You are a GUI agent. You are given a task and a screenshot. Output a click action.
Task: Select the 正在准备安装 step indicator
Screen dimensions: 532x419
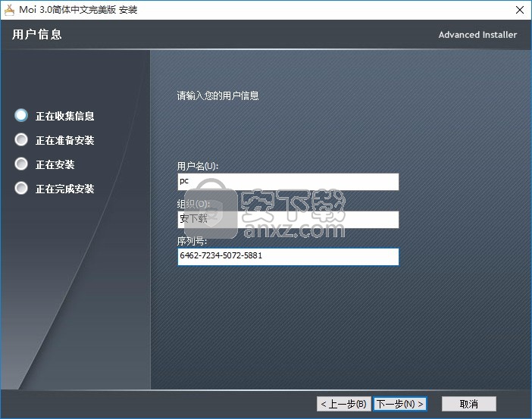(x=21, y=139)
